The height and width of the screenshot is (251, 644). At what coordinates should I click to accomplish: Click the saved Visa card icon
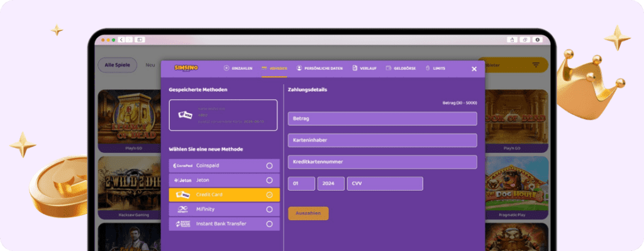pos(186,115)
